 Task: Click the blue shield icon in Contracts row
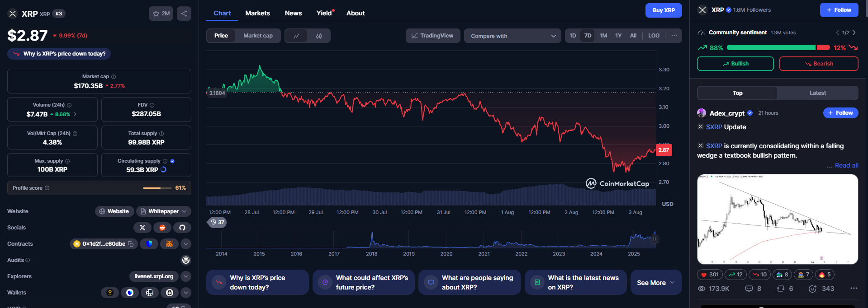point(149,244)
